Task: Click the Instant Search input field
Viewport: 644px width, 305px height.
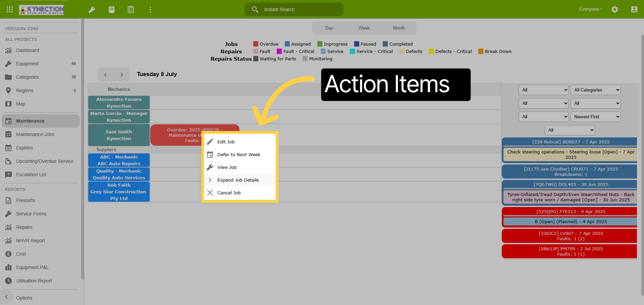Action: [294, 9]
